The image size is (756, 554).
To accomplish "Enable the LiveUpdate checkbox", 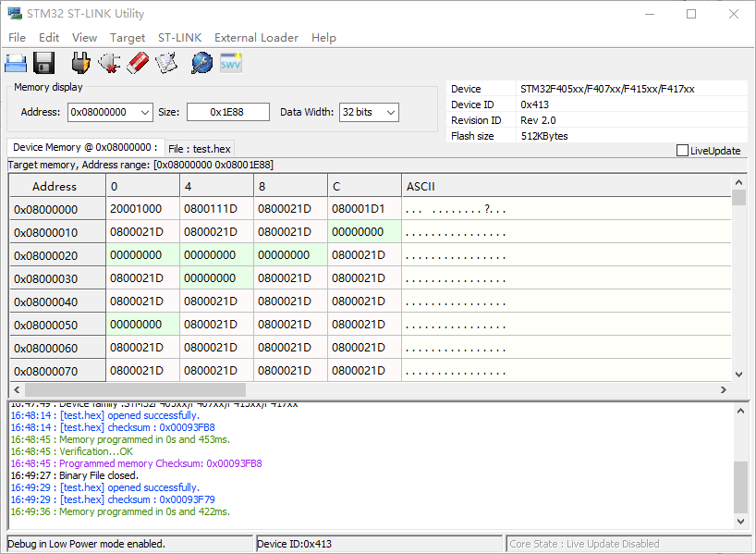I will pyautogui.click(x=682, y=151).
